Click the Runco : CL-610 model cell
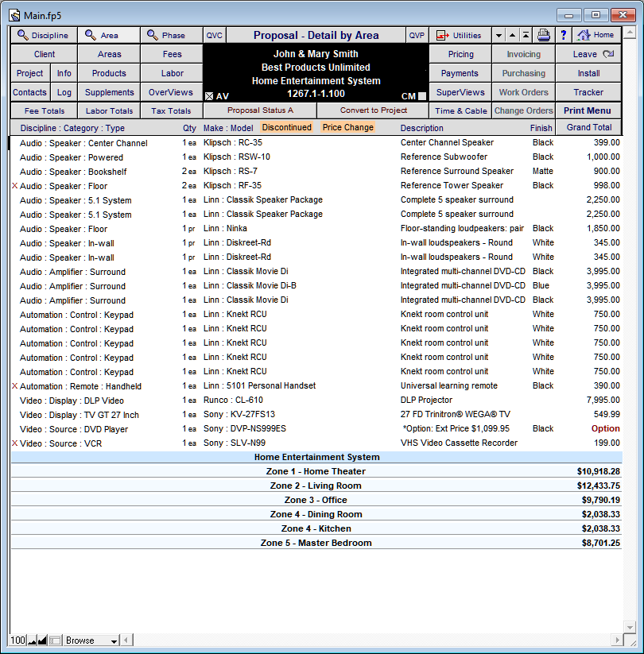 pyautogui.click(x=233, y=400)
